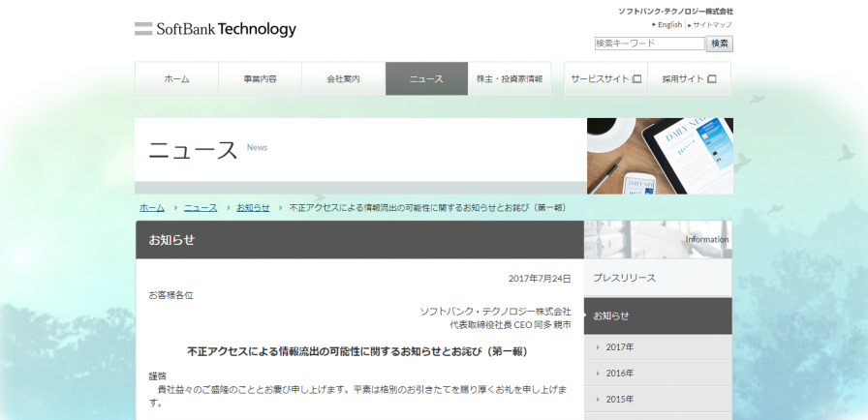Viewport: 868px width, 420px height.
Task: Expand the 2017年 sidebar entry
Action: pos(658,347)
